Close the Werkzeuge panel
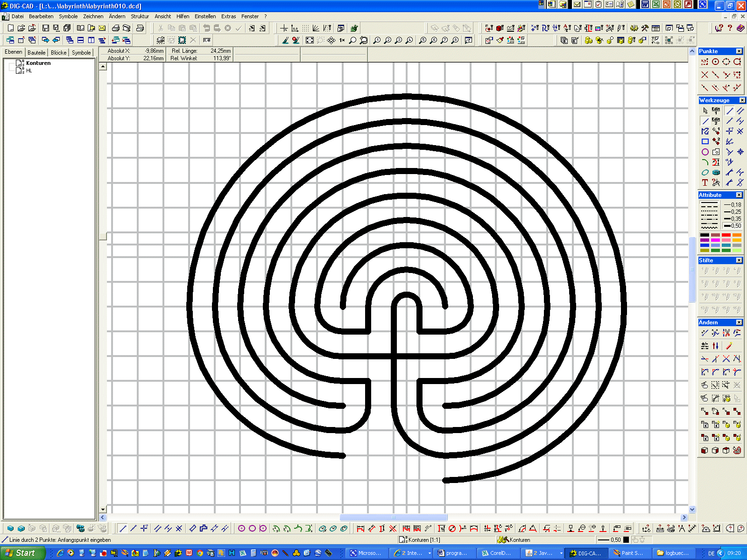 click(x=742, y=100)
